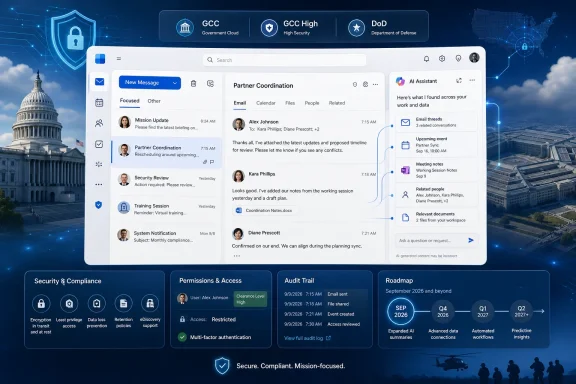Select the SEP 2026 roadmap milestone
The width and height of the screenshot is (576, 384).
(401, 311)
